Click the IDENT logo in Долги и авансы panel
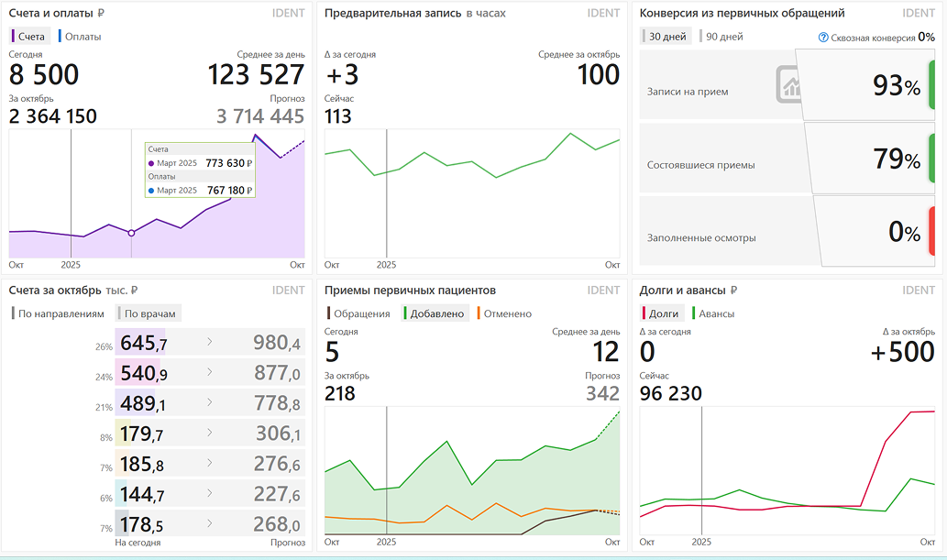 pos(919,291)
